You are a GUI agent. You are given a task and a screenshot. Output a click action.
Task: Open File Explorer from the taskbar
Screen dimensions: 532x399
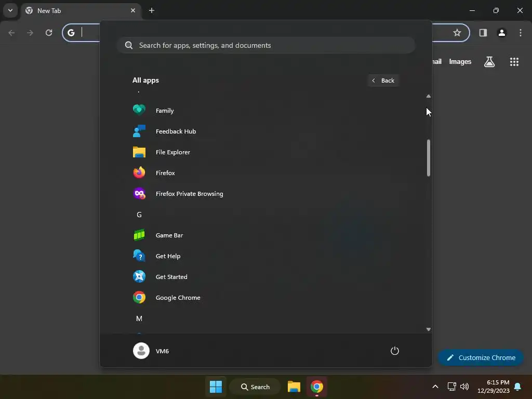coord(294,387)
